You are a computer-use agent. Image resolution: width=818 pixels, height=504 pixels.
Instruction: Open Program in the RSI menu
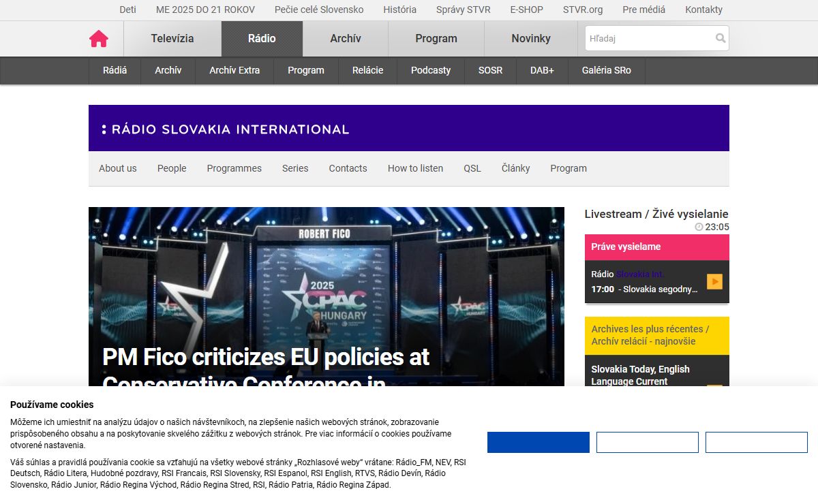[569, 168]
